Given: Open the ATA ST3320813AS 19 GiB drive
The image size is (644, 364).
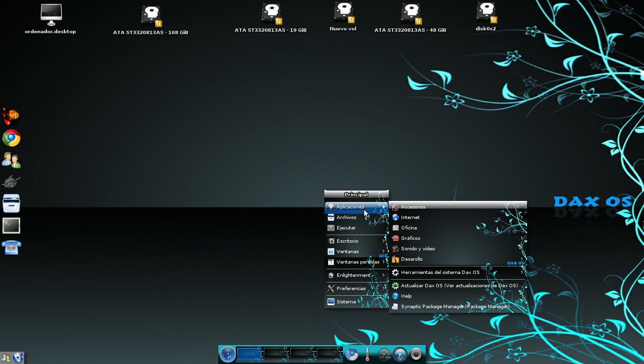Looking at the screenshot, I should (271, 14).
